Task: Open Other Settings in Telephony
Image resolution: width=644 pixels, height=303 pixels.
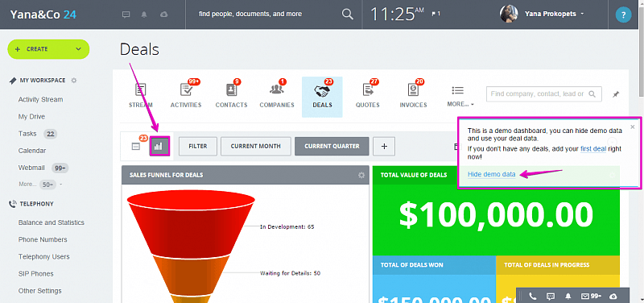Action: tap(39, 291)
